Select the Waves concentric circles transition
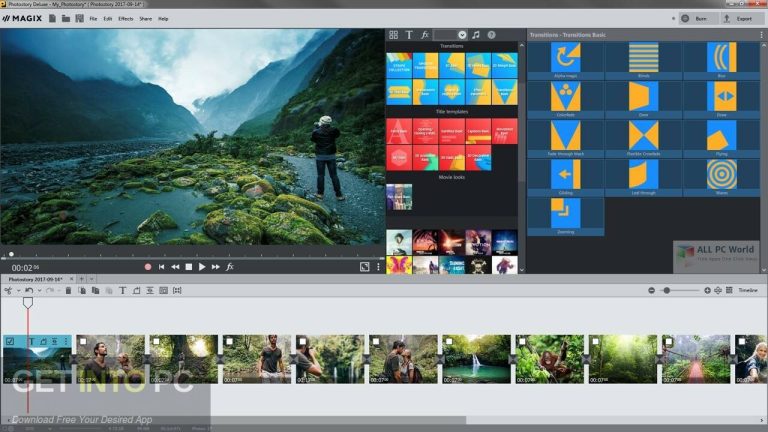Screen dimensions: 768x432 coord(721,178)
